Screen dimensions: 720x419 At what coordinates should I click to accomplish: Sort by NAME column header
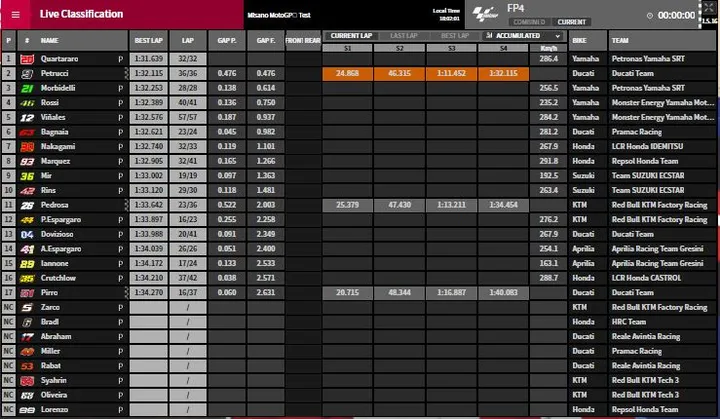pyautogui.click(x=49, y=40)
